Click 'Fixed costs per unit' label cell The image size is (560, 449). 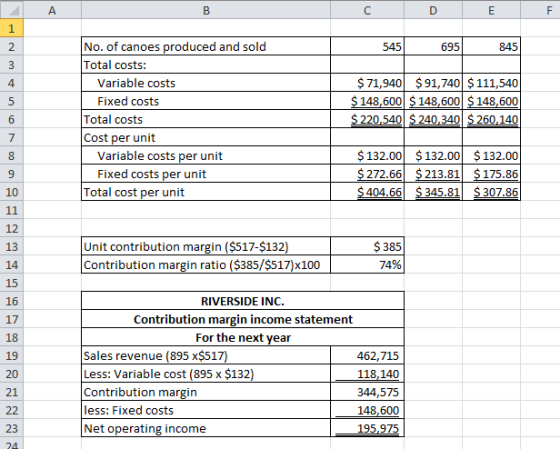pyautogui.click(x=206, y=174)
